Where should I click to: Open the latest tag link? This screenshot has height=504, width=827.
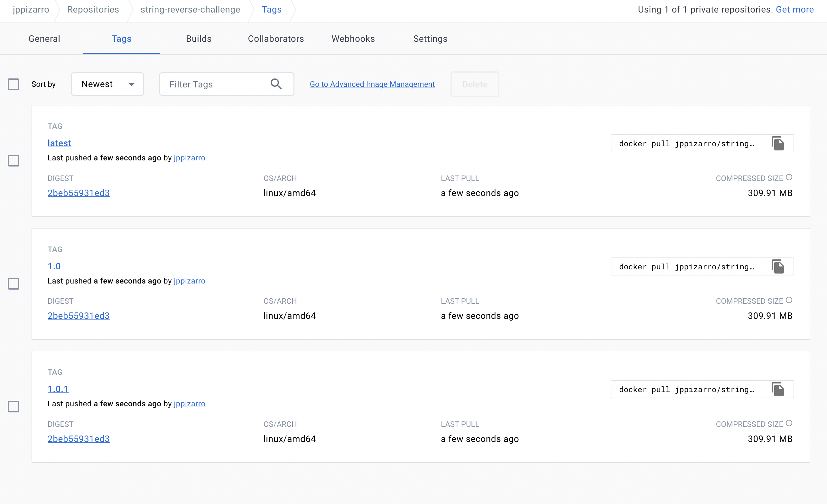click(x=60, y=143)
